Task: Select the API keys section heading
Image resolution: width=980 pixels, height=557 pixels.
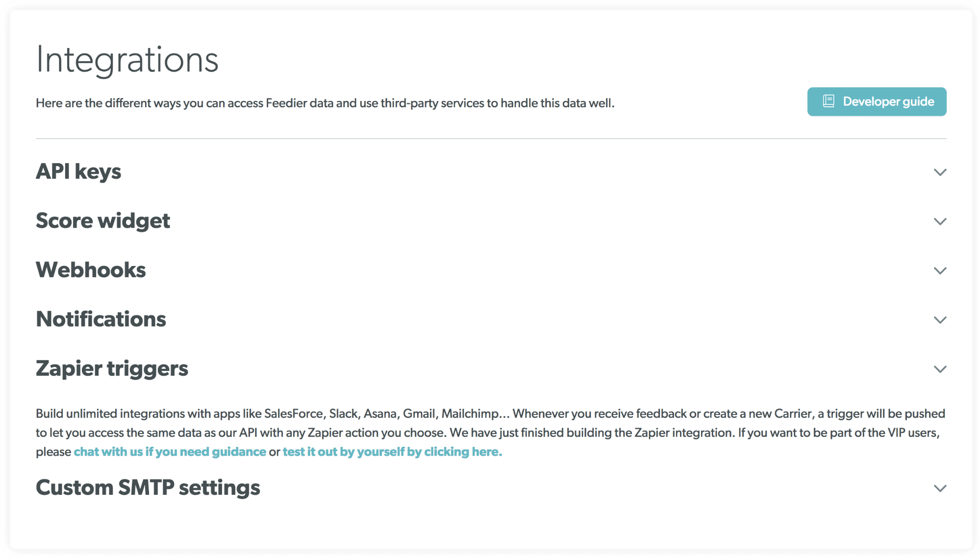Action: [78, 172]
